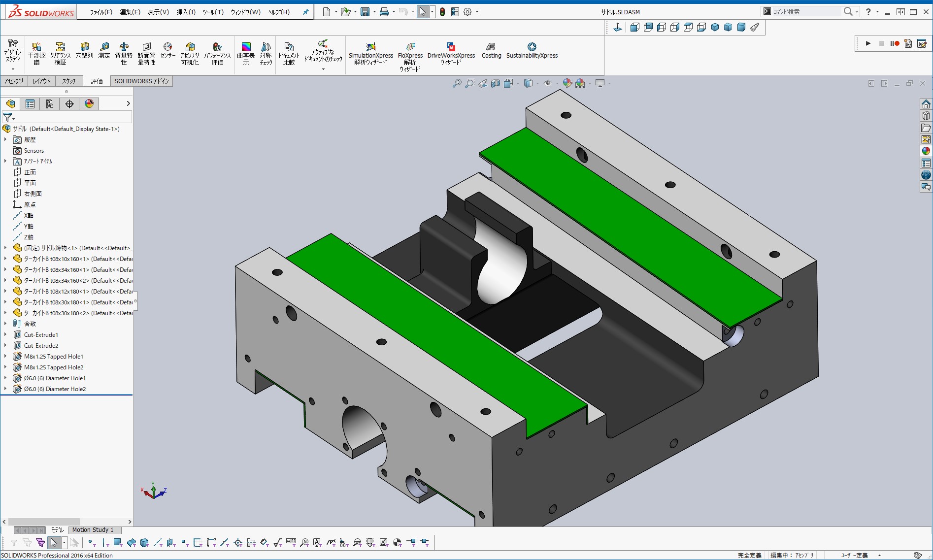933x560 pixels.
Task: Expand the 履歴 tree node
Action: (x=5, y=139)
